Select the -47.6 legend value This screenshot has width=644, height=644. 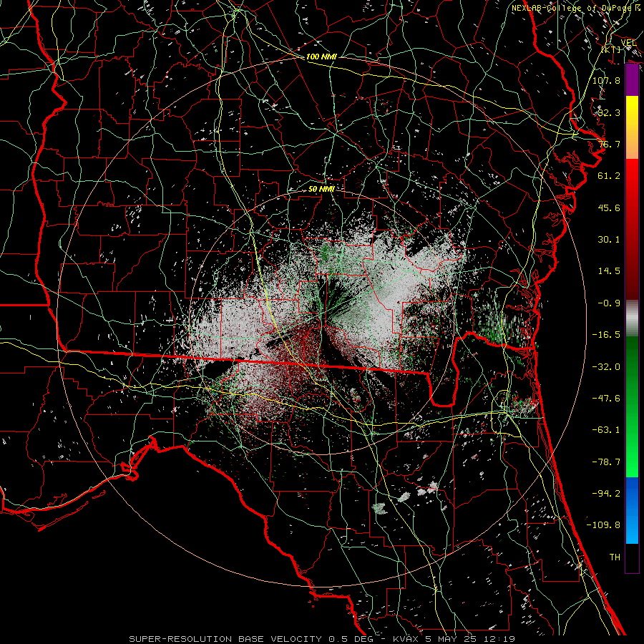pyautogui.click(x=606, y=399)
